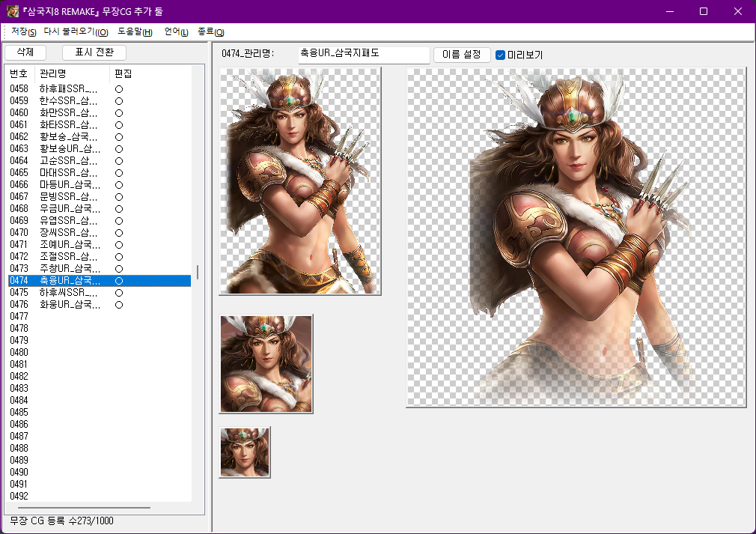Minimize the window

point(670,11)
